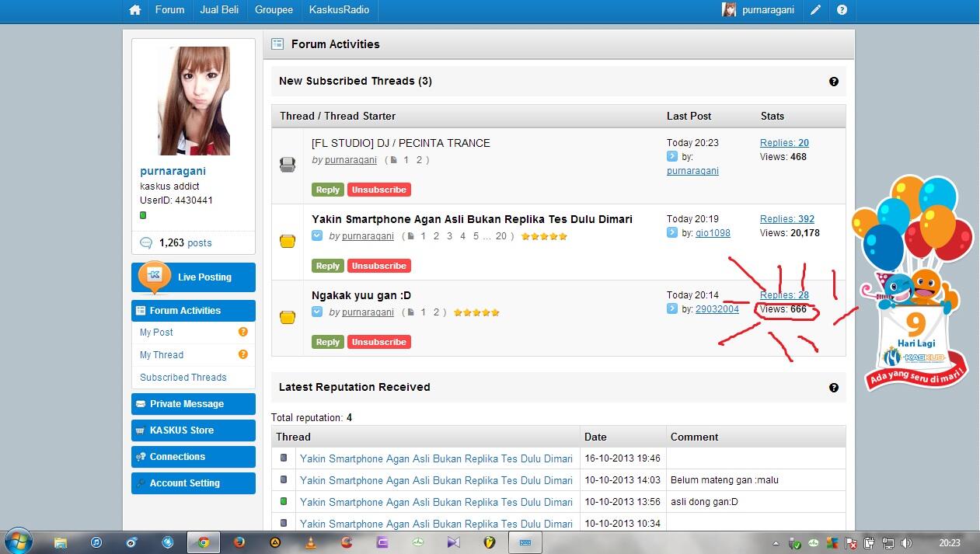Open Replies: 20 stats link
The width and height of the screenshot is (980, 554).
tap(784, 143)
